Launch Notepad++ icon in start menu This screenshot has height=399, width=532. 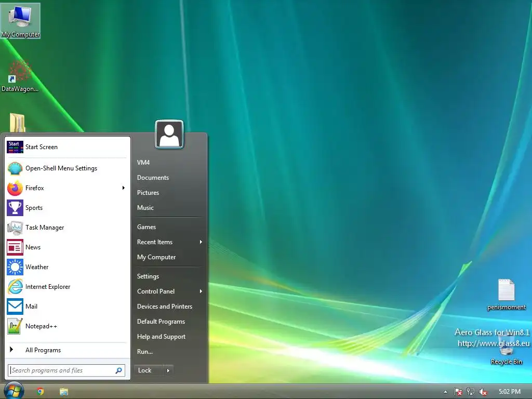coord(15,326)
